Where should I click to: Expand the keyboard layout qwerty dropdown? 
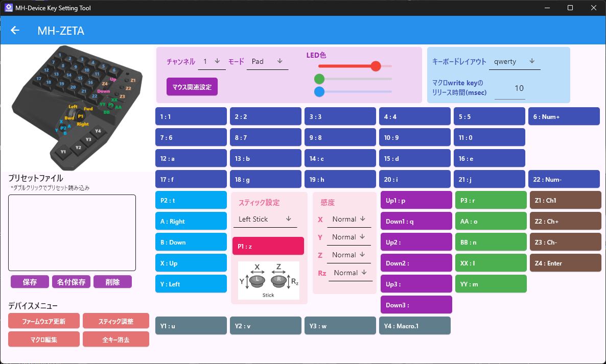tap(515, 61)
